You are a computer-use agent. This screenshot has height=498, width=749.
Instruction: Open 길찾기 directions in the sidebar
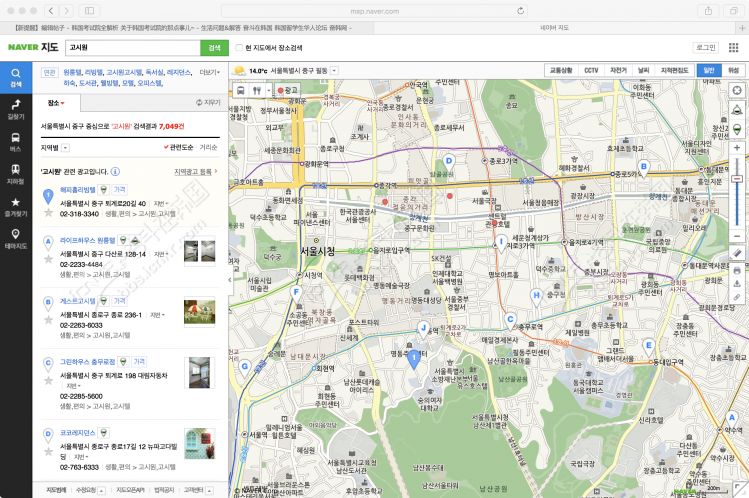tap(16, 109)
